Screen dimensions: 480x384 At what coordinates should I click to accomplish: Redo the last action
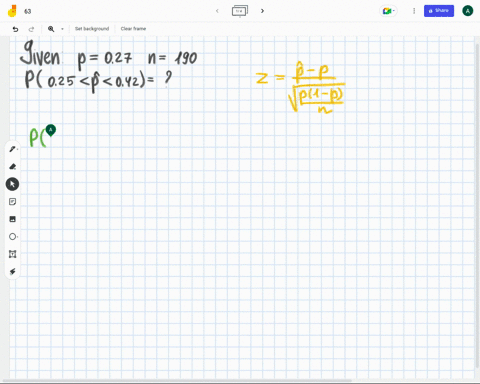[x=31, y=29]
